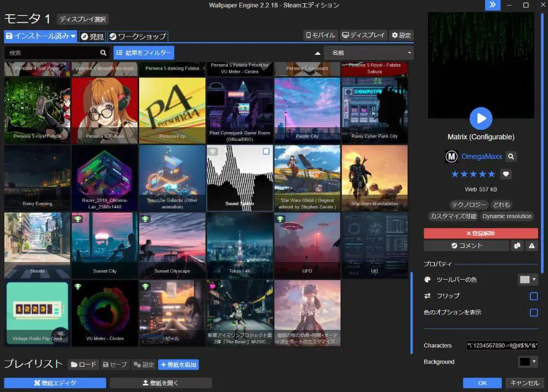The height and width of the screenshot is (392, 548).
Task: Click the search magnifier icon in search box
Action: (x=103, y=53)
